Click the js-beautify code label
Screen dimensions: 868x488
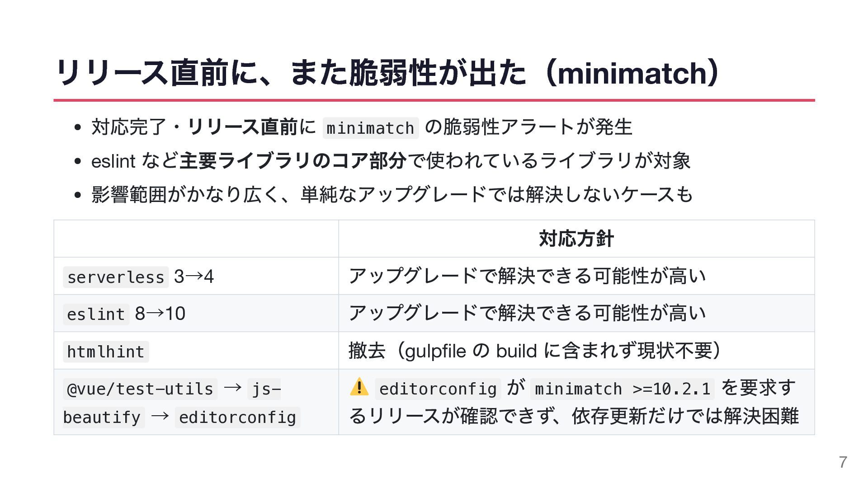(172, 403)
